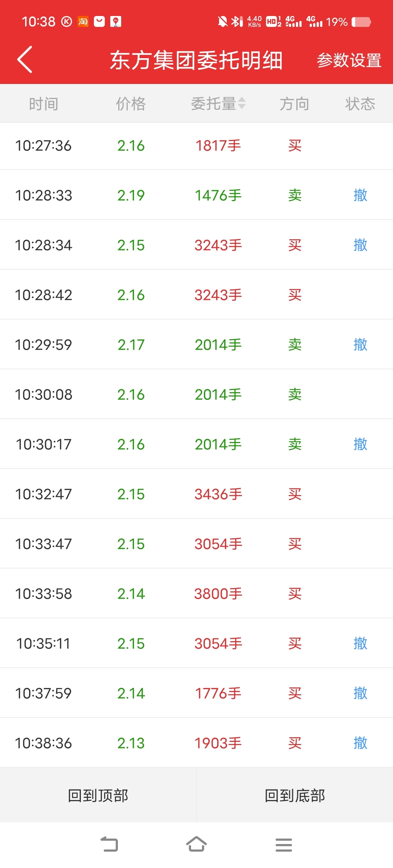393x868 pixels.
Task: Tap 撤 on the 10:28:33 order
Action: coord(360,195)
